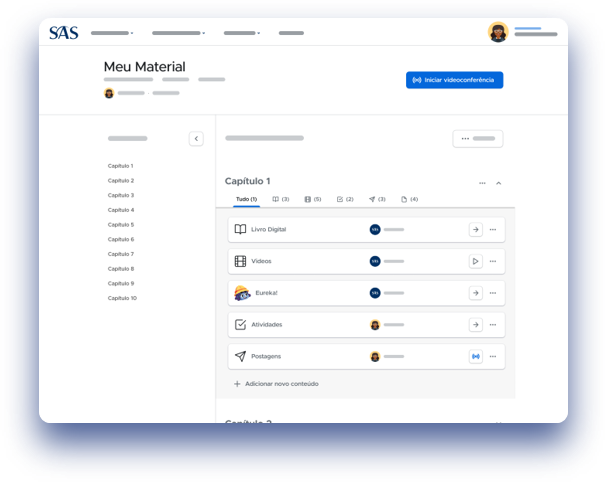Open more options for Livro Digital
This screenshot has height=482, width=607.
click(493, 230)
